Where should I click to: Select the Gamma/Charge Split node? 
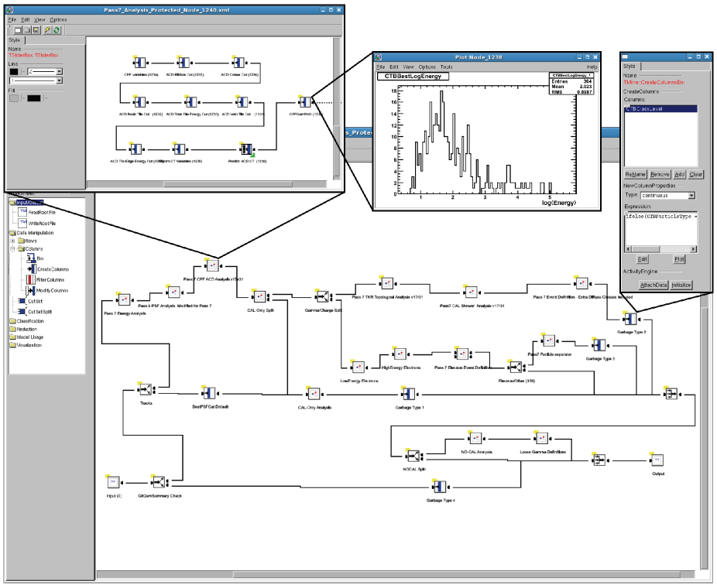coord(322,297)
